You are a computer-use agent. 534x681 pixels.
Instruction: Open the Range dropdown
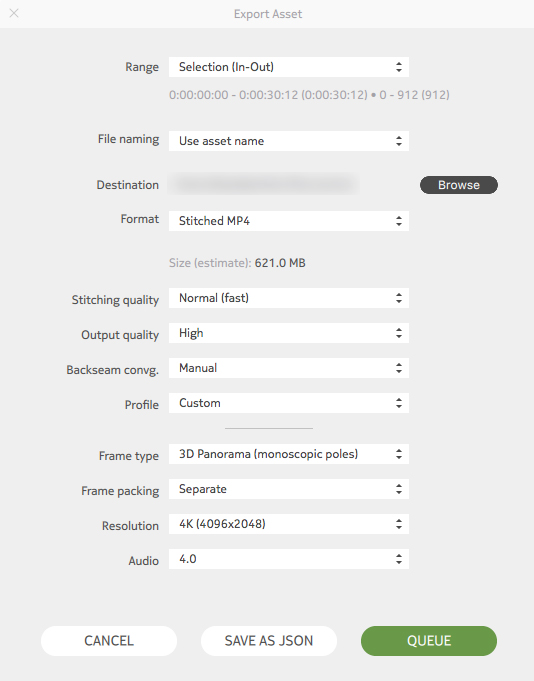[x=289, y=67]
